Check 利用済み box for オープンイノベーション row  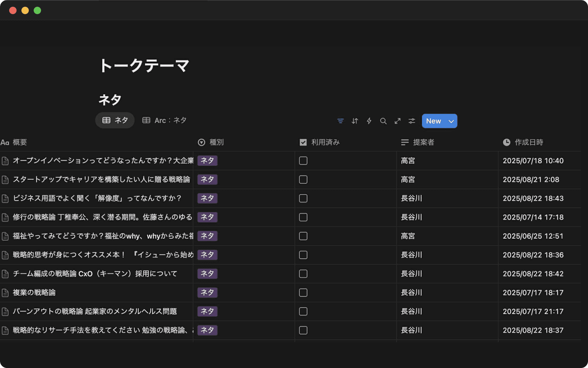(303, 161)
